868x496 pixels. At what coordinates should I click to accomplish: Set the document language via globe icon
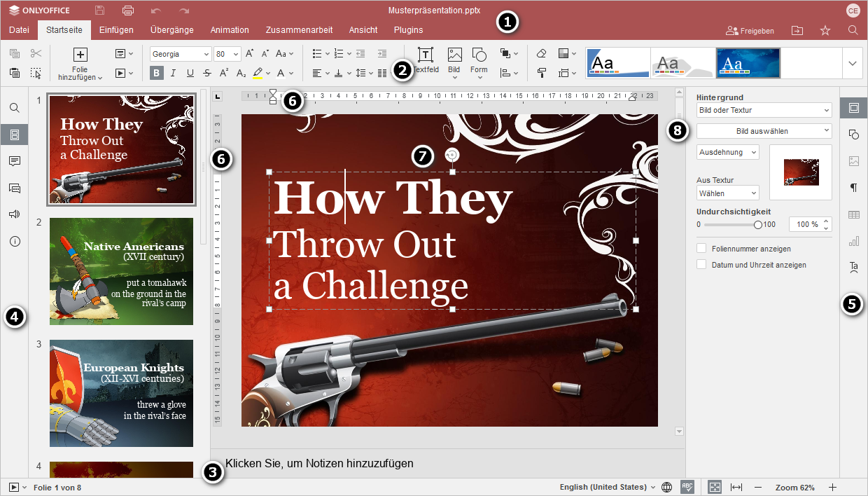point(666,487)
